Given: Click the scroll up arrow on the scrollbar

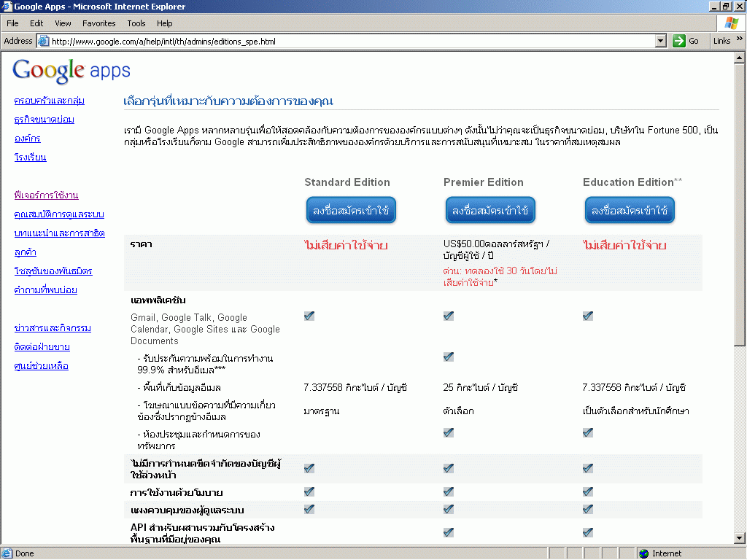Looking at the screenshot, I should 740,56.
